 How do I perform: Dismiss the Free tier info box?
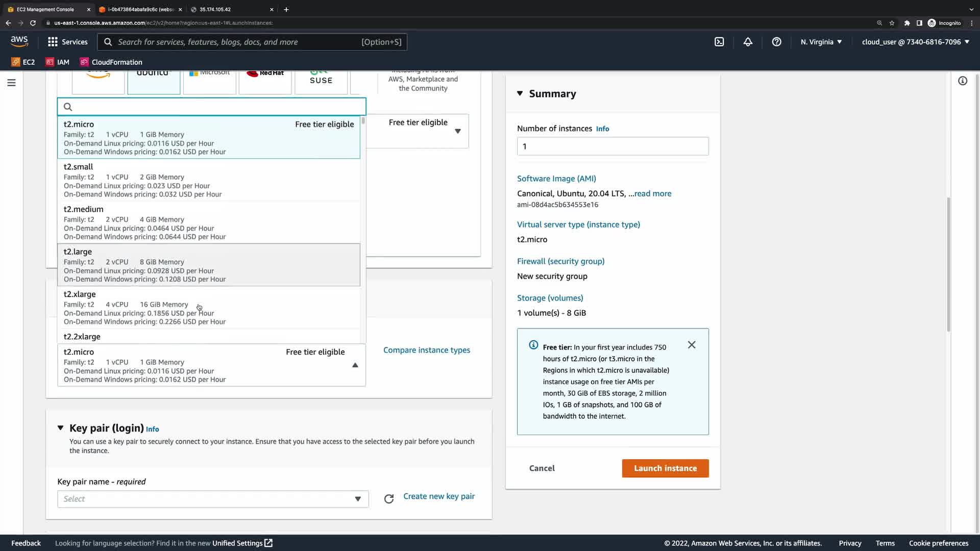[692, 345]
